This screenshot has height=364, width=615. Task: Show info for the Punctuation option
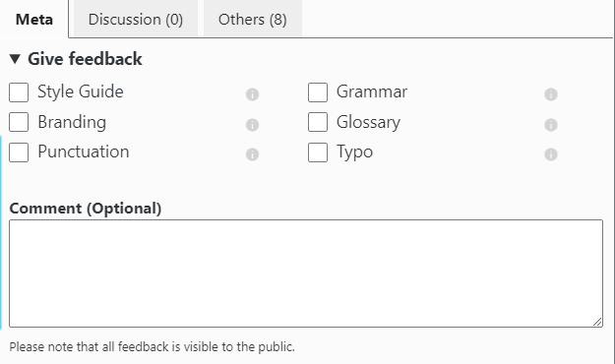[252, 154]
